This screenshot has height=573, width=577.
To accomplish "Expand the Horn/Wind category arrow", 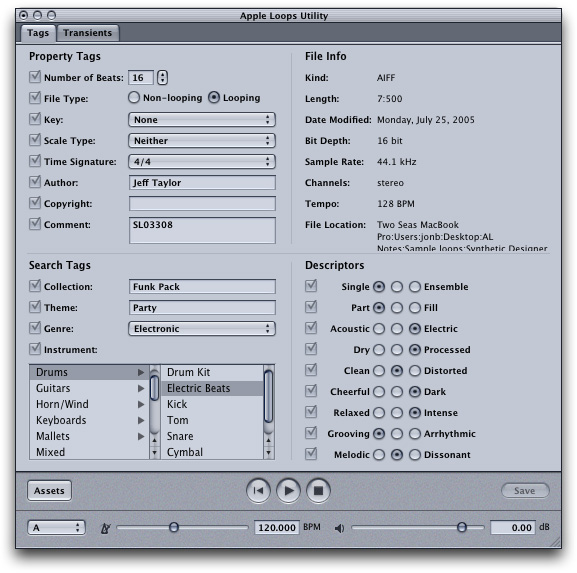I will [141, 404].
